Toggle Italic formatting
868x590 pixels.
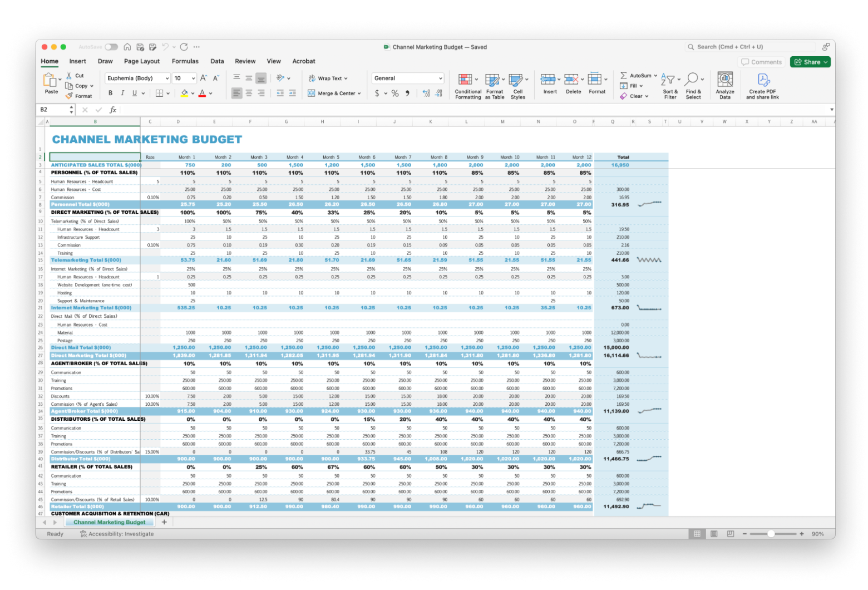[x=122, y=94]
